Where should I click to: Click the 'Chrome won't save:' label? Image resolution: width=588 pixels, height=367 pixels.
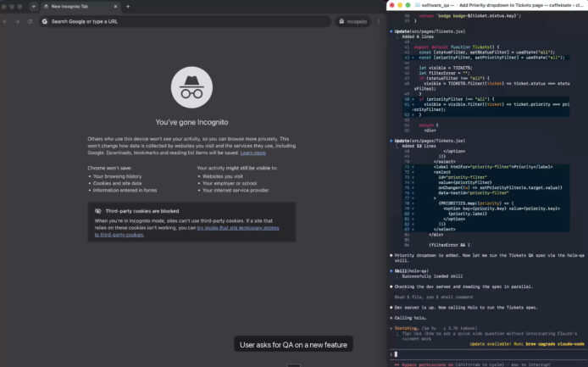(109, 168)
